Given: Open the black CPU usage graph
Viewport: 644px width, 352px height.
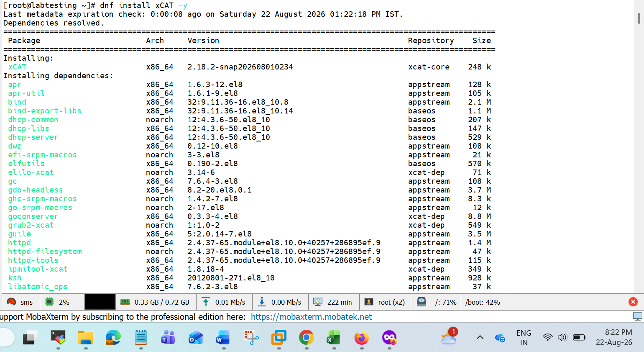Looking at the screenshot, I should point(100,302).
